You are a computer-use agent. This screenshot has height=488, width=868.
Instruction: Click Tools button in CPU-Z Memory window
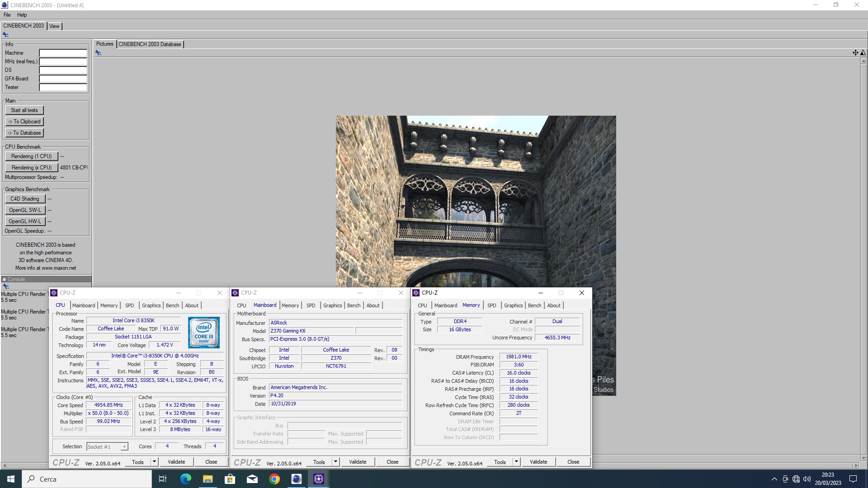click(500, 462)
